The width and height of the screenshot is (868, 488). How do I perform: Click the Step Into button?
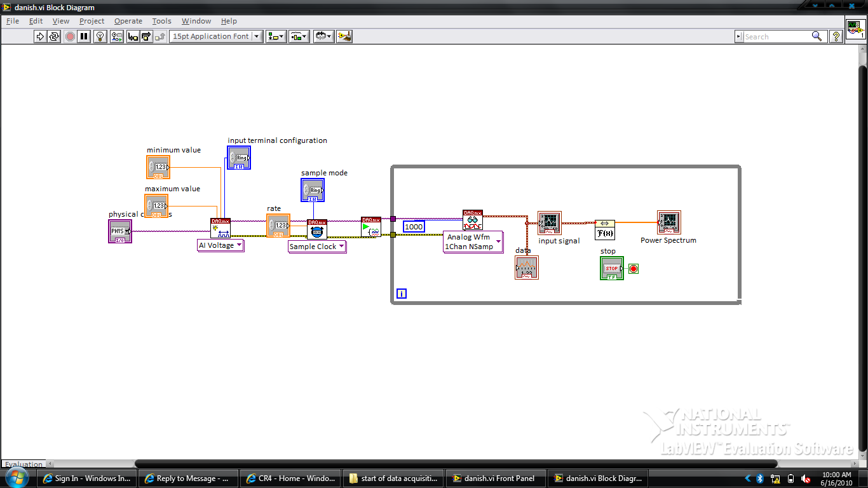pyautogui.click(x=133, y=36)
